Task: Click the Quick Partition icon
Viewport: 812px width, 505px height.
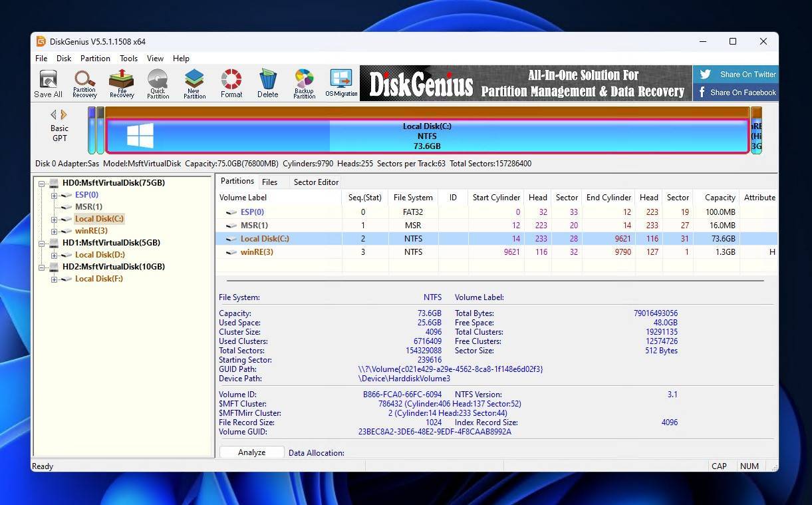Action: (158, 84)
